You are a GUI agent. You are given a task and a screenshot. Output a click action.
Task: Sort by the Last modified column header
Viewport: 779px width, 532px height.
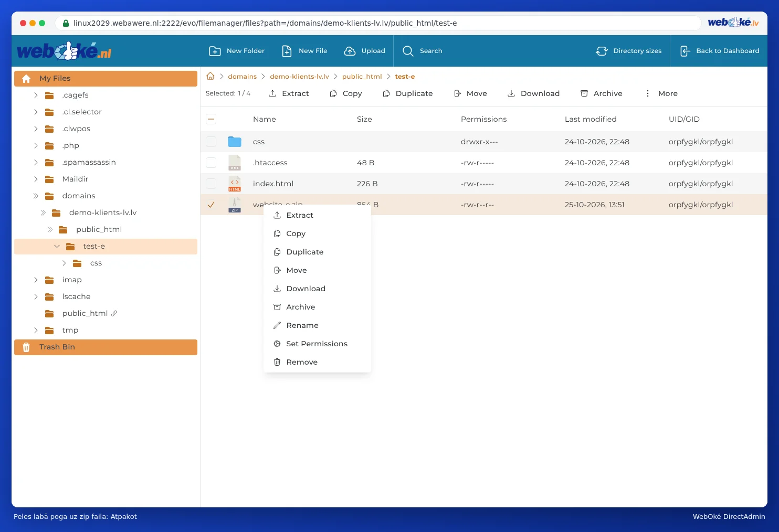click(591, 119)
